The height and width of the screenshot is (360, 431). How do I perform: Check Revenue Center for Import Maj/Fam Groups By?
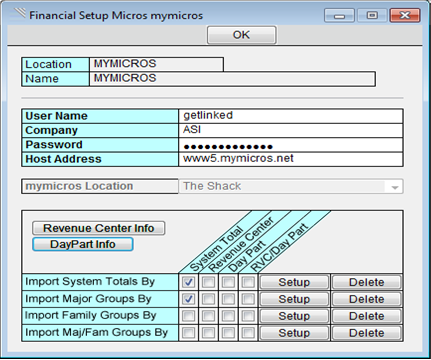[208, 333]
